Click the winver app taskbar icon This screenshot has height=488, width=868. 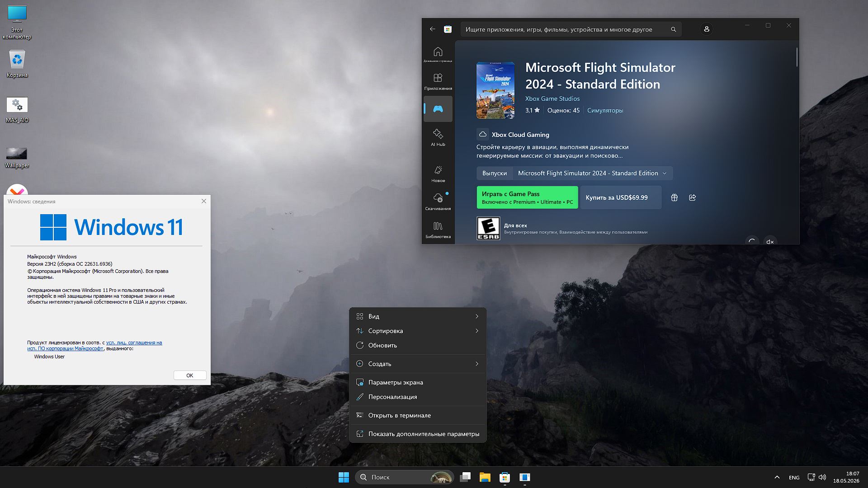(524, 477)
